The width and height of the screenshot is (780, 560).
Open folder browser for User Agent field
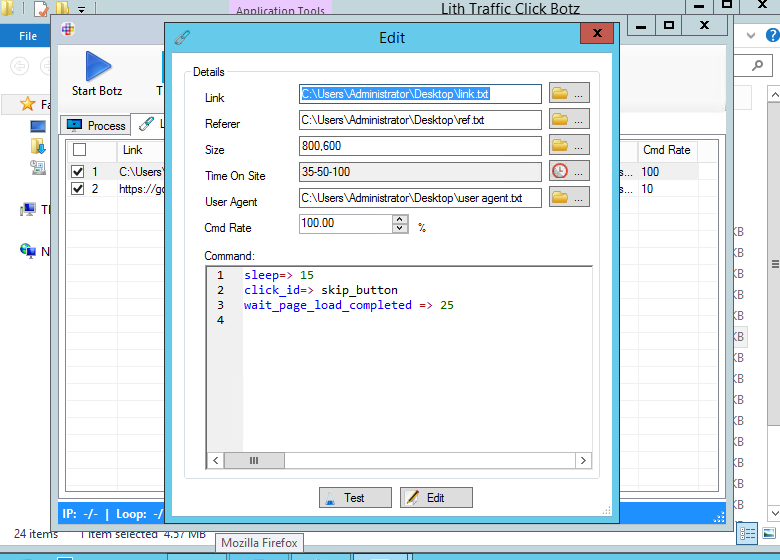pyautogui.click(x=568, y=198)
